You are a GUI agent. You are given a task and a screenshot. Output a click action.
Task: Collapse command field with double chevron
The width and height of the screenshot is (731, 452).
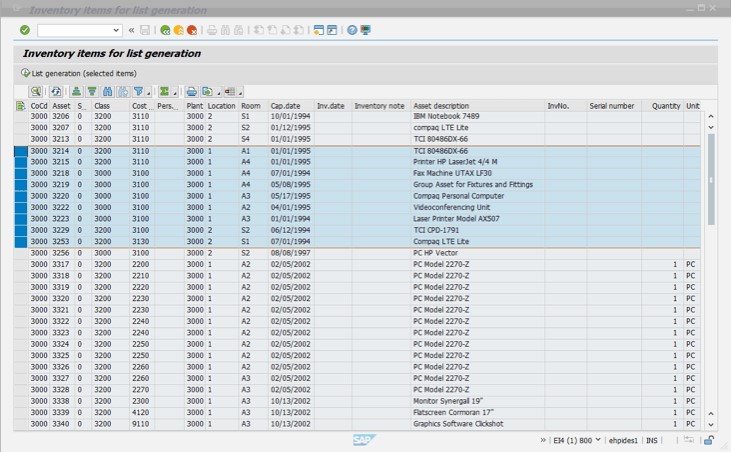131,30
